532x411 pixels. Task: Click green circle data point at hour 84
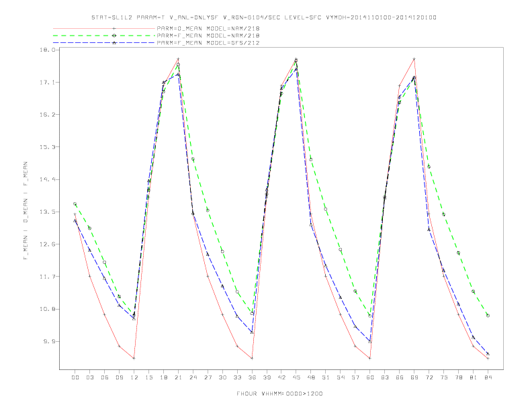488,316
